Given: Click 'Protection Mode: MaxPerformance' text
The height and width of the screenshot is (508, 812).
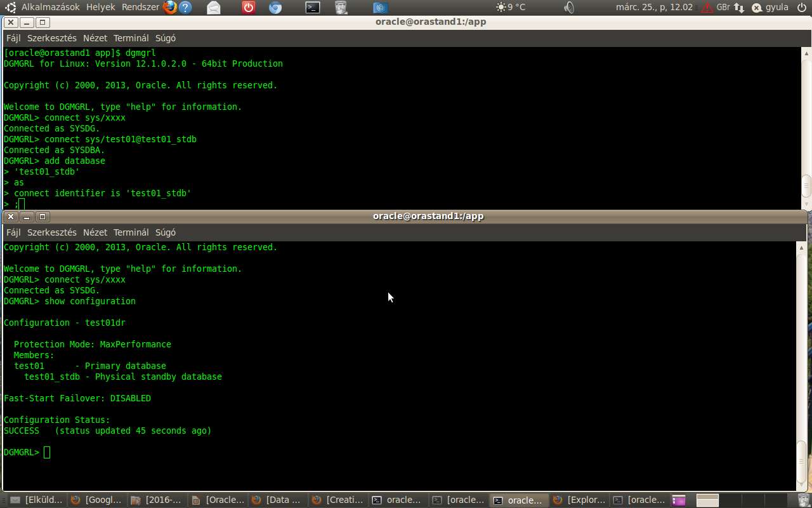Looking at the screenshot, I should (93, 344).
